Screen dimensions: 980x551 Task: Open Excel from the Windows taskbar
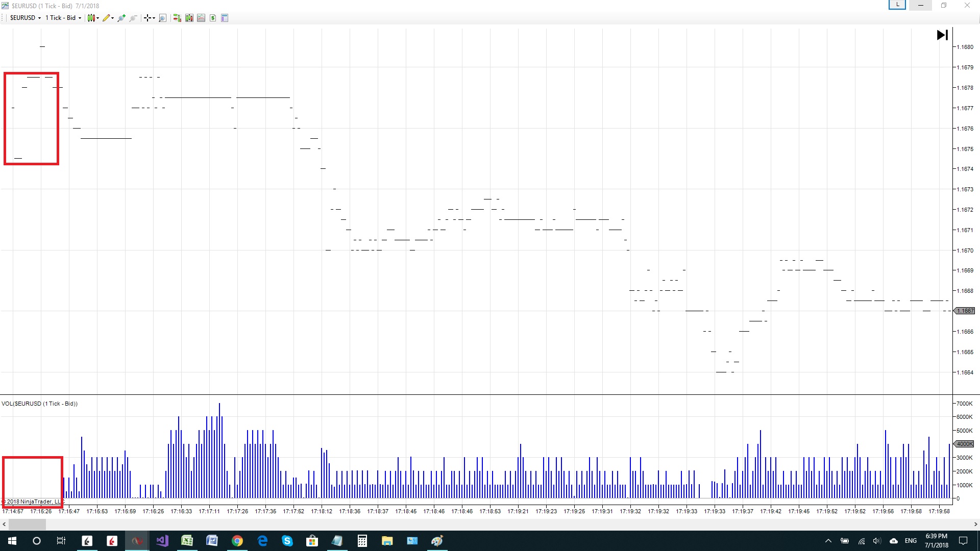click(x=187, y=541)
